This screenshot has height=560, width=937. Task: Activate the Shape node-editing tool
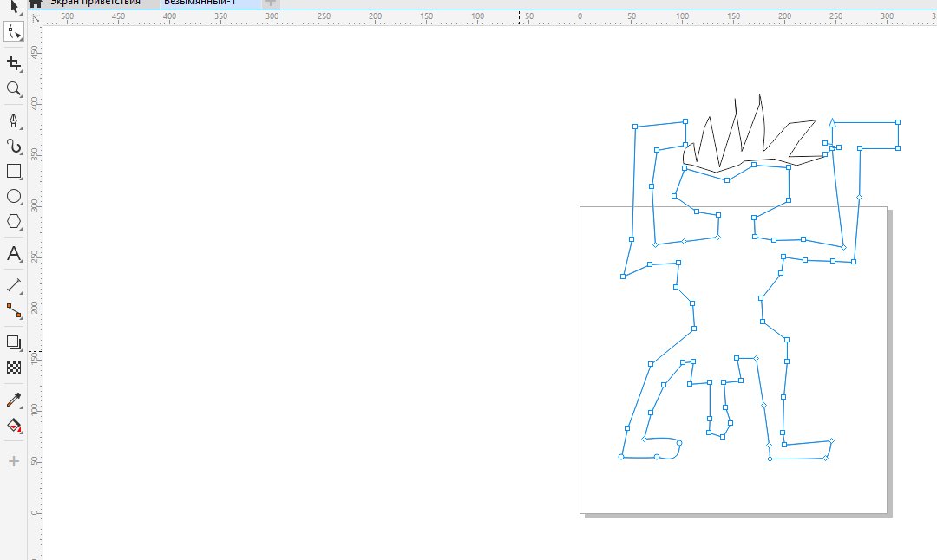click(13, 33)
